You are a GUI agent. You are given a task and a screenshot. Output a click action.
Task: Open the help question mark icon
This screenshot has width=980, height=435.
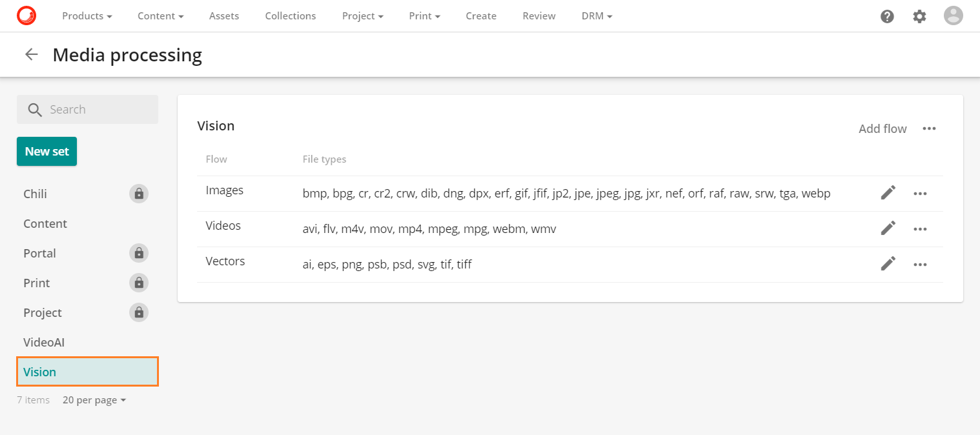(x=887, y=16)
